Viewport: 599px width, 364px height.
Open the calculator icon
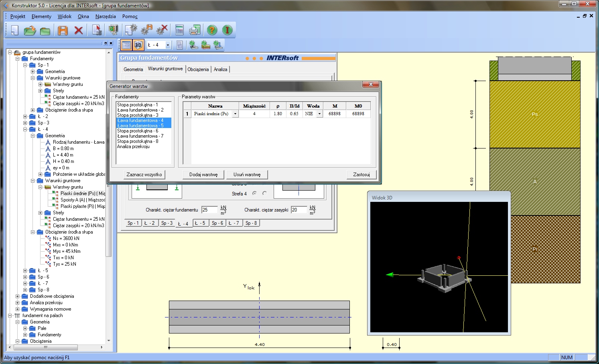pyautogui.click(x=179, y=30)
